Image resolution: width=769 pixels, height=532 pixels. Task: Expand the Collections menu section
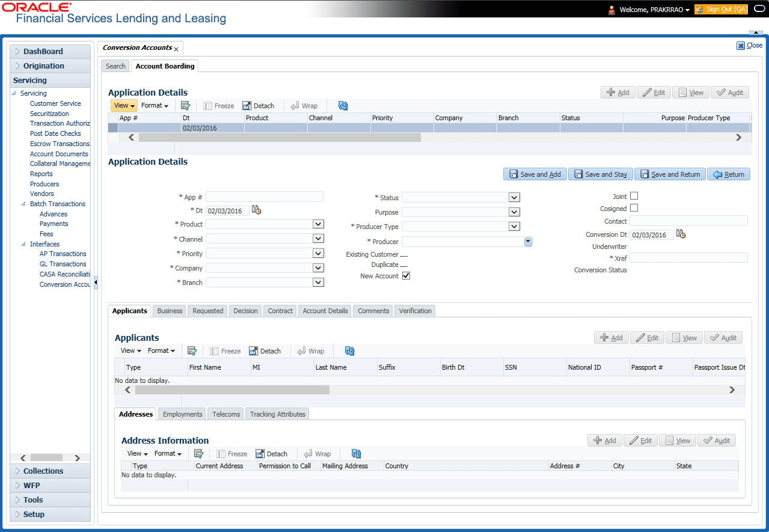[x=43, y=471]
